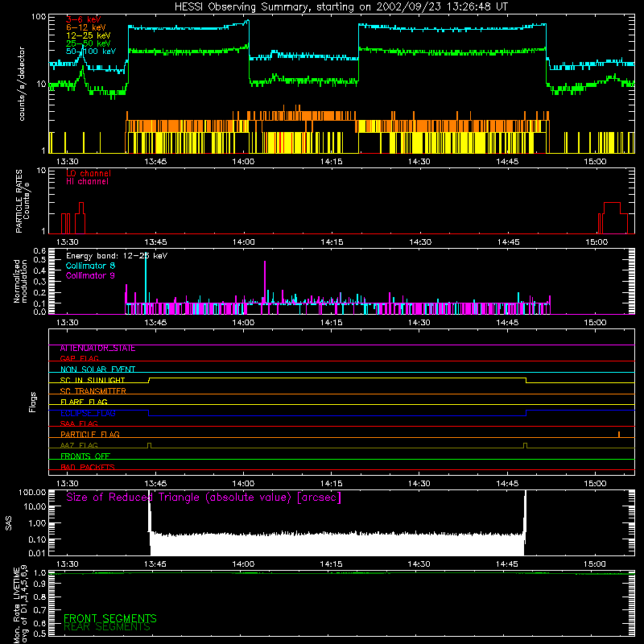Click the SAS axis label

pyautogui.click(x=9, y=524)
